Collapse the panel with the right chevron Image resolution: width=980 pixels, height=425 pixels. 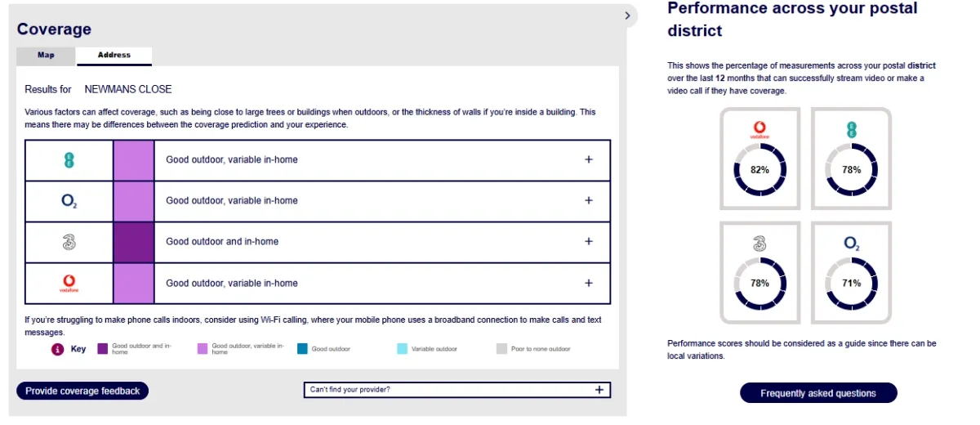[x=627, y=15]
